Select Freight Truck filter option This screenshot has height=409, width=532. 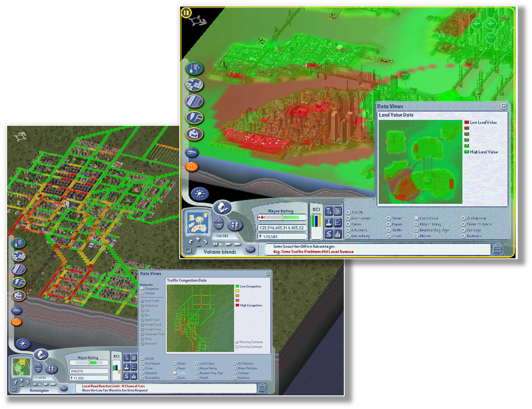pos(151,324)
